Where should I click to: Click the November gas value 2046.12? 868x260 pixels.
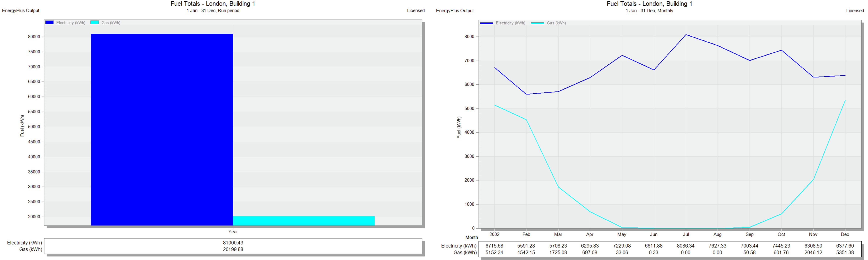coord(813,253)
